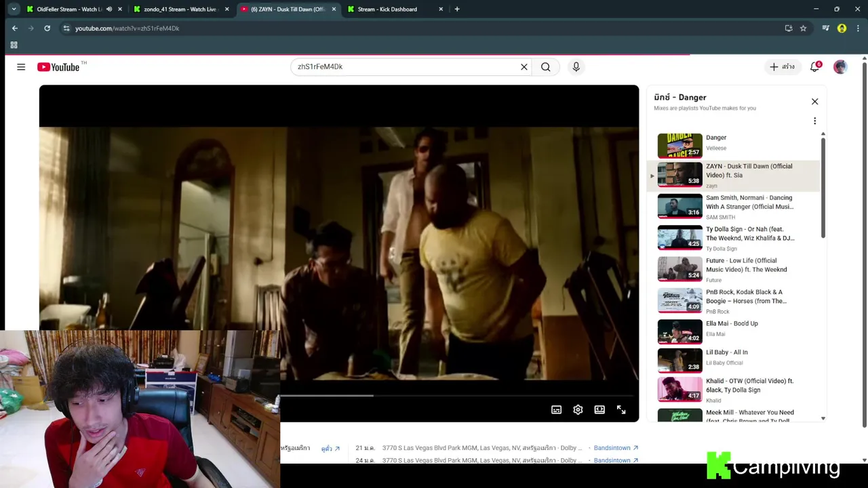868x488 pixels.
Task: Play PnB Rock Horses playlist entry
Action: coord(732,300)
